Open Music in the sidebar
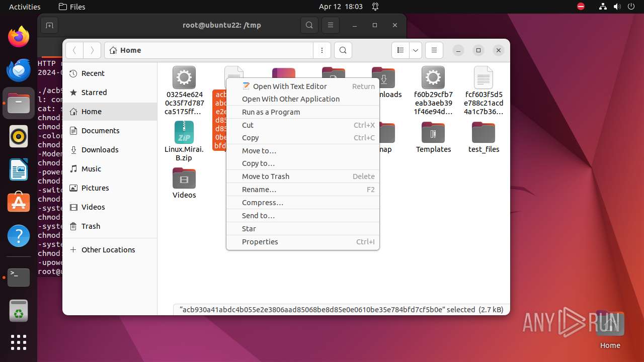The width and height of the screenshot is (644, 362). point(110,169)
